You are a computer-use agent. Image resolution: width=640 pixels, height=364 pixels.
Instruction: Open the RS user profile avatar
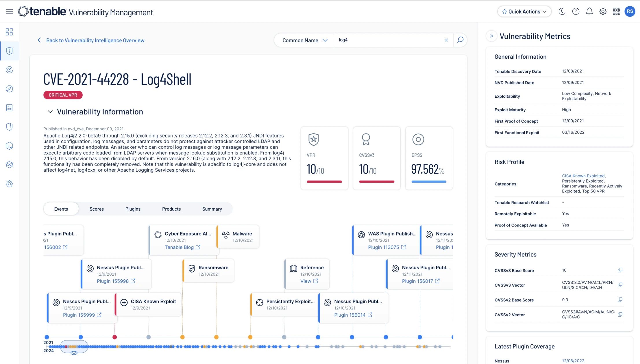630,12
